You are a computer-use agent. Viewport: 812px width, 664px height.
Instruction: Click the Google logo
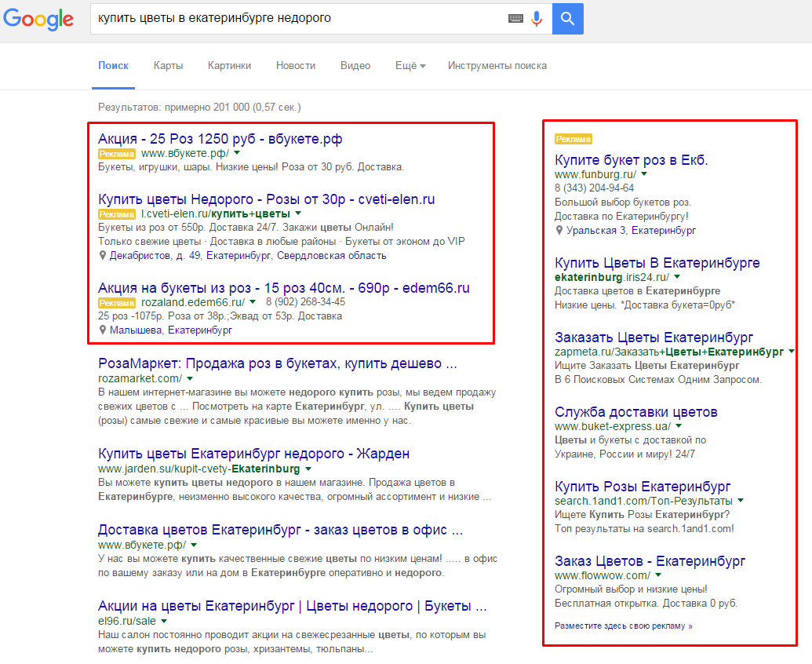[38, 20]
